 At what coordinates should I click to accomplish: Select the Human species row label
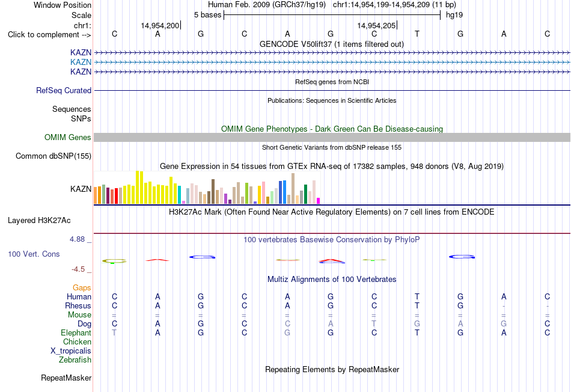[x=79, y=297]
